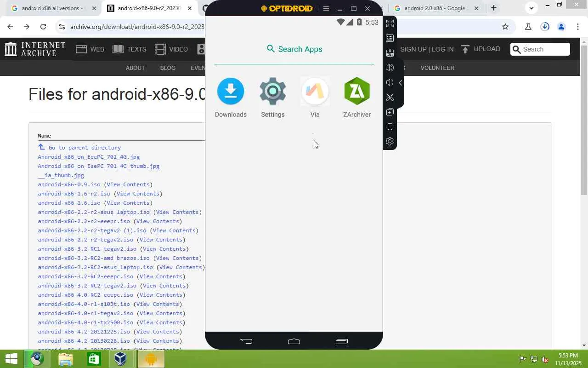The height and width of the screenshot is (368, 588).
Task: Open the Downloads app in Optidroid
Action: pos(231,98)
